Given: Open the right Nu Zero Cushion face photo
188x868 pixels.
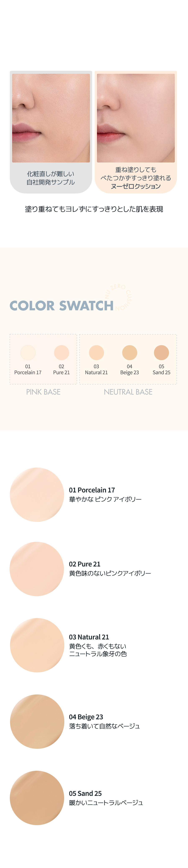Looking at the screenshot, I should tap(136, 118).
